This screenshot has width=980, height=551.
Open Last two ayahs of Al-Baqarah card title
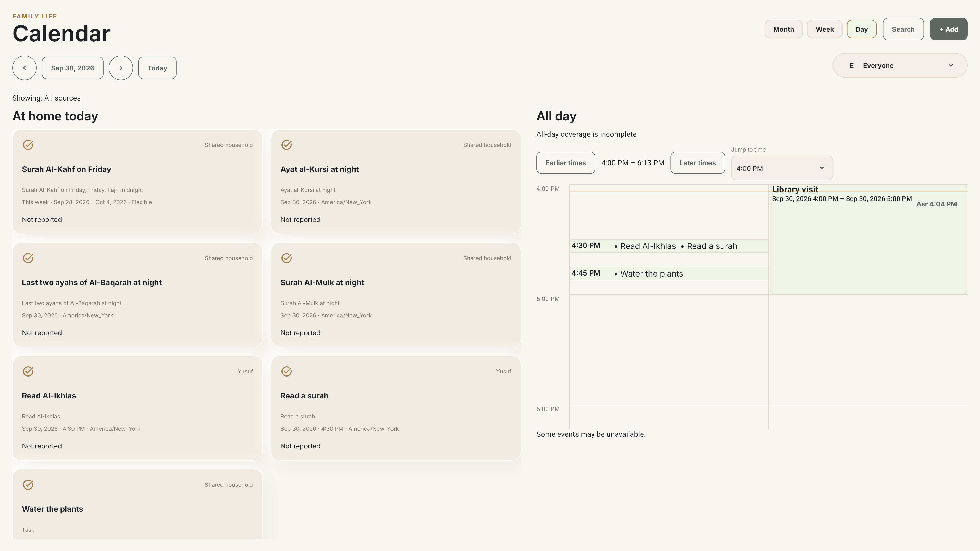pyautogui.click(x=92, y=283)
